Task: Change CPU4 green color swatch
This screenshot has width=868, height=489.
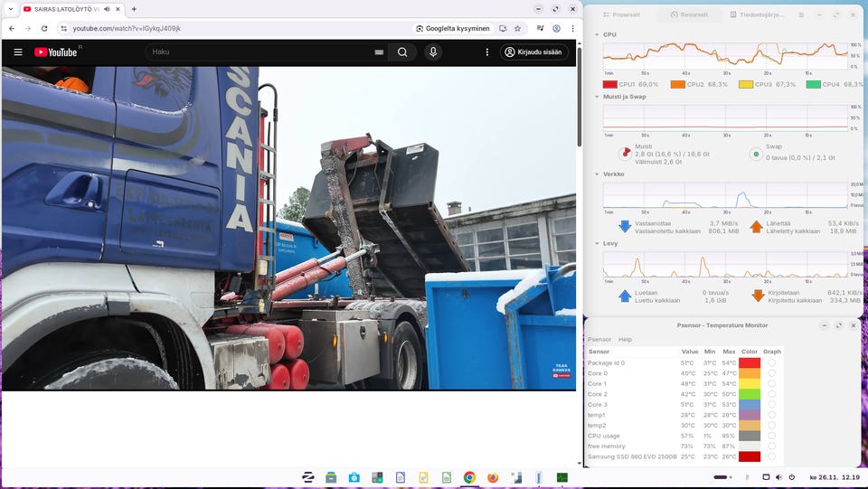Action: 813,85
